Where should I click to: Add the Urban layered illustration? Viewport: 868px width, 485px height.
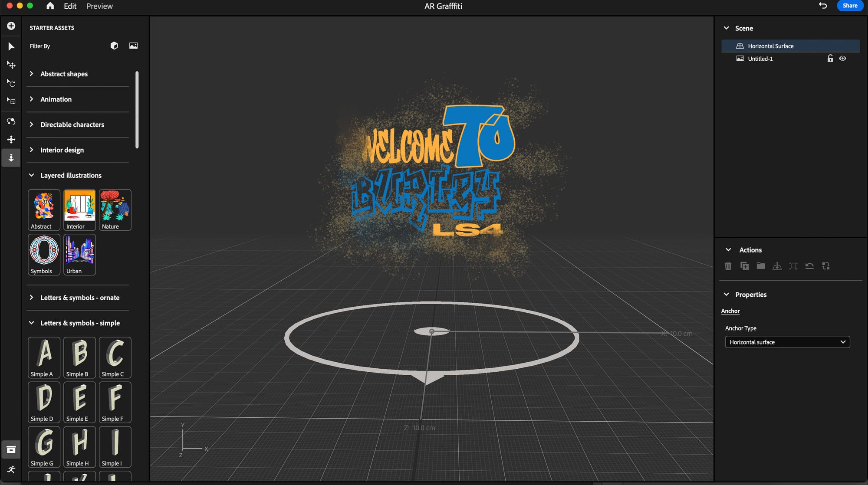(79, 255)
